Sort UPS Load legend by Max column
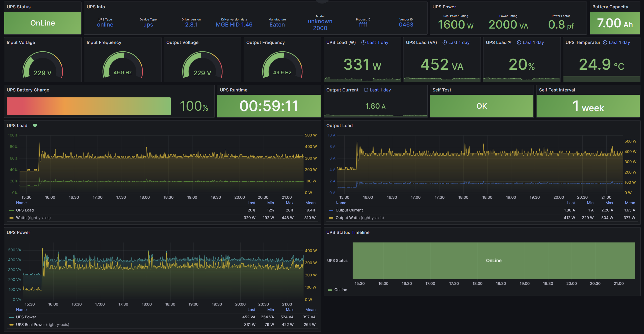 coord(289,203)
